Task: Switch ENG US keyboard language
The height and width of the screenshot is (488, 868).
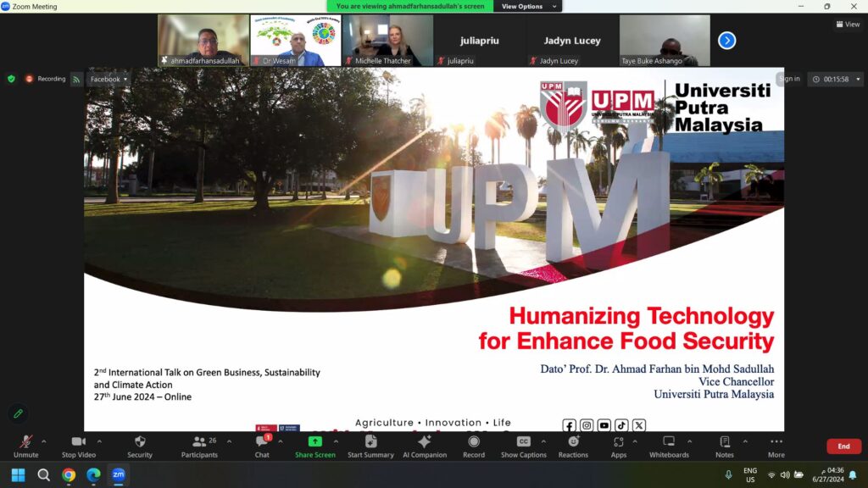Action: click(750, 474)
